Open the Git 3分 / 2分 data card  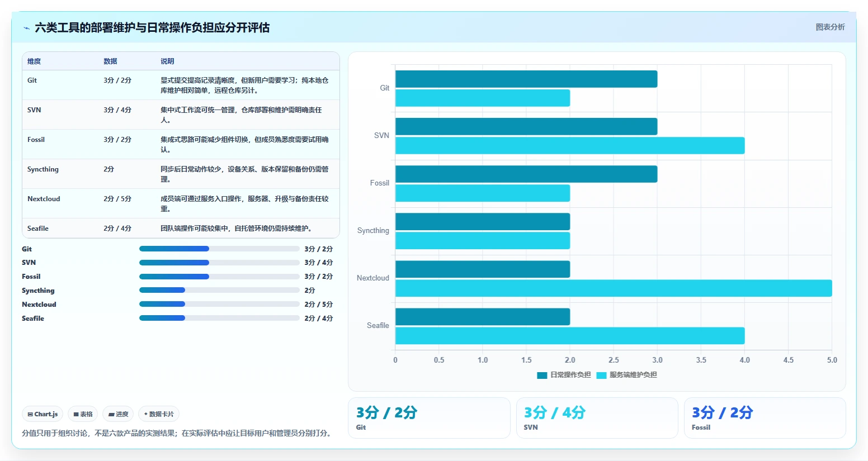(429, 418)
